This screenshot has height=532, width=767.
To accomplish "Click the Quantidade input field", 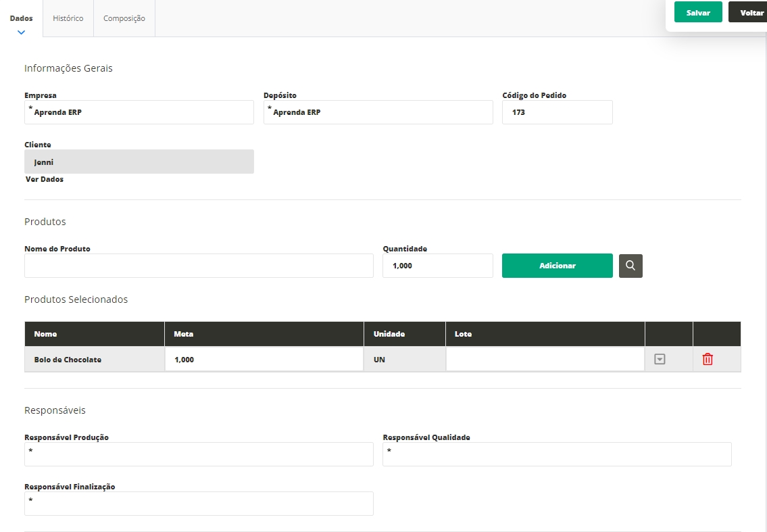I will pos(437,266).
